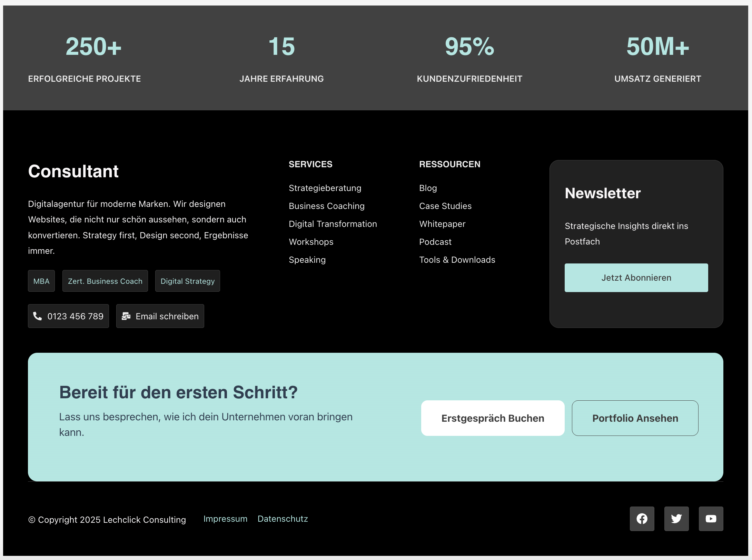Open the Twitter social icon
Viewport: 752px width, 560px height.
(676, 519)
